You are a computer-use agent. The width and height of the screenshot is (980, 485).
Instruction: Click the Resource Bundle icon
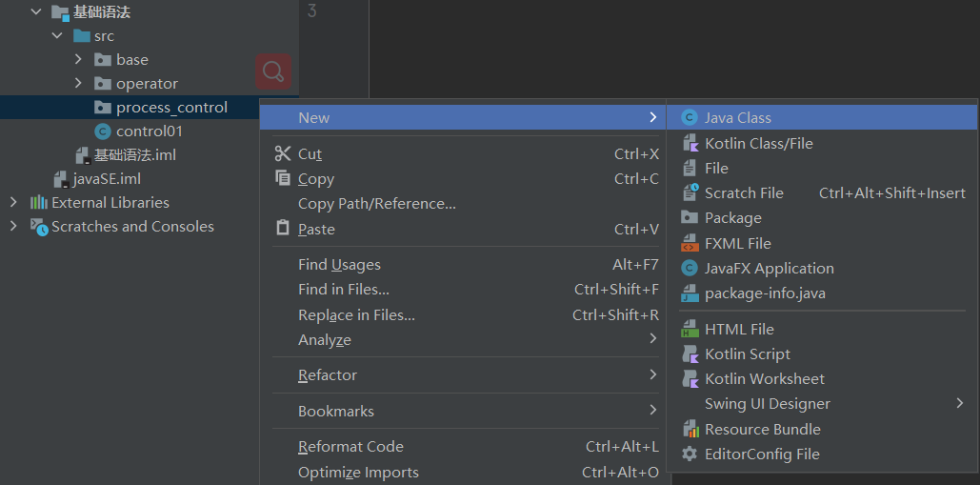coord(690,429)
